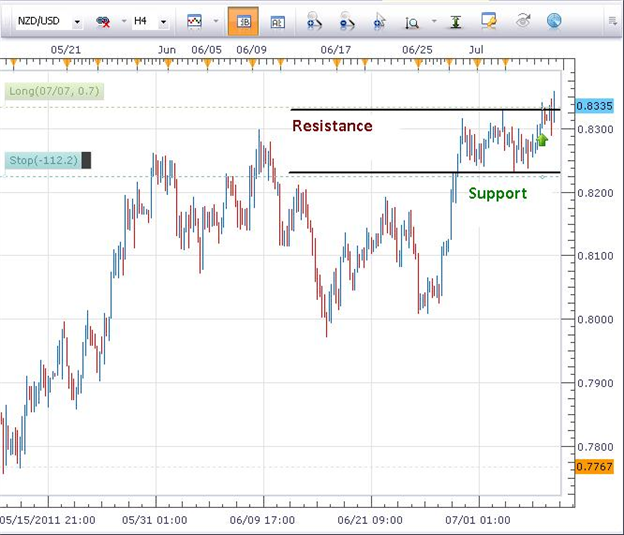
Task: Click the chart type icon
Action: click(195, 21)
